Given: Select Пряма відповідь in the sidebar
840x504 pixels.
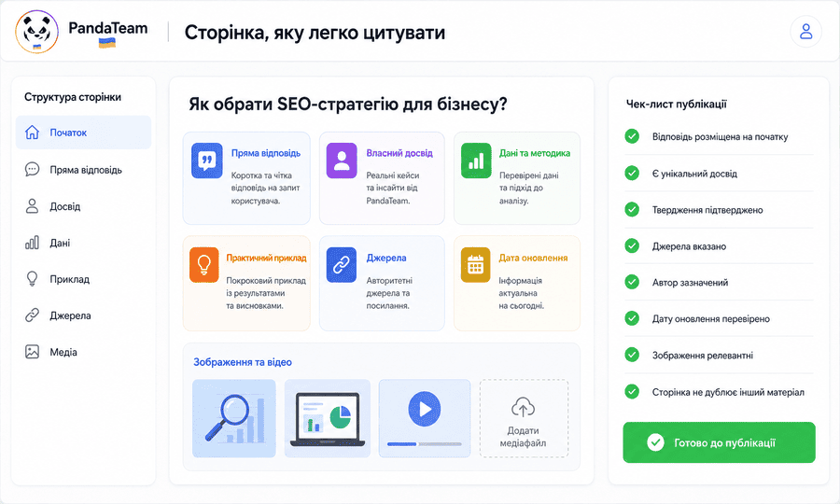Looking at the screenshot, I should pyautogui.click(x=84, y=170).
